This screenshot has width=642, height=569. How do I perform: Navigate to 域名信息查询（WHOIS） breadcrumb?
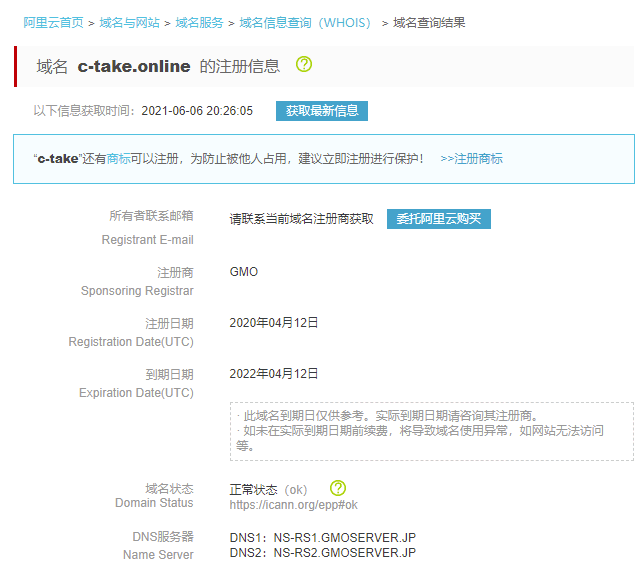pos(305,22)
